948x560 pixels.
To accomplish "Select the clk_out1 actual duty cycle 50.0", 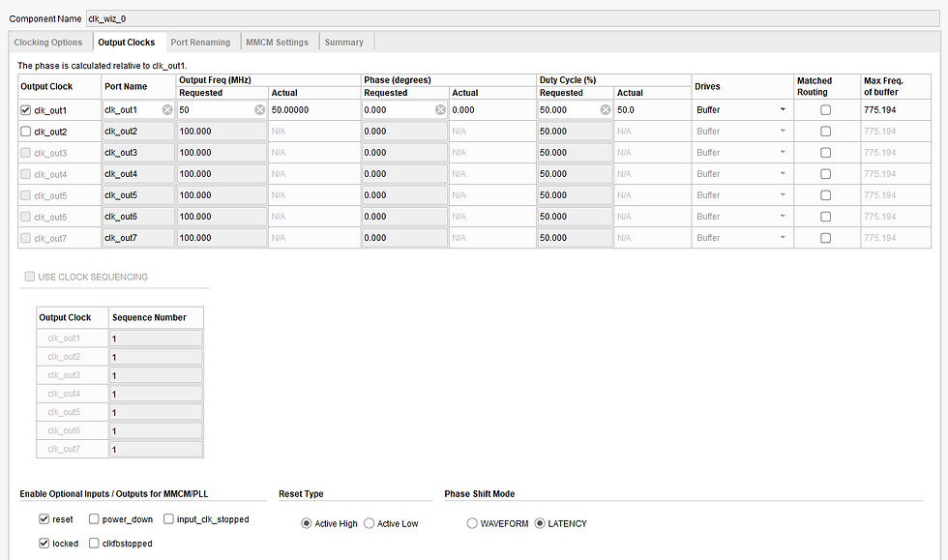I will (626, 110).
